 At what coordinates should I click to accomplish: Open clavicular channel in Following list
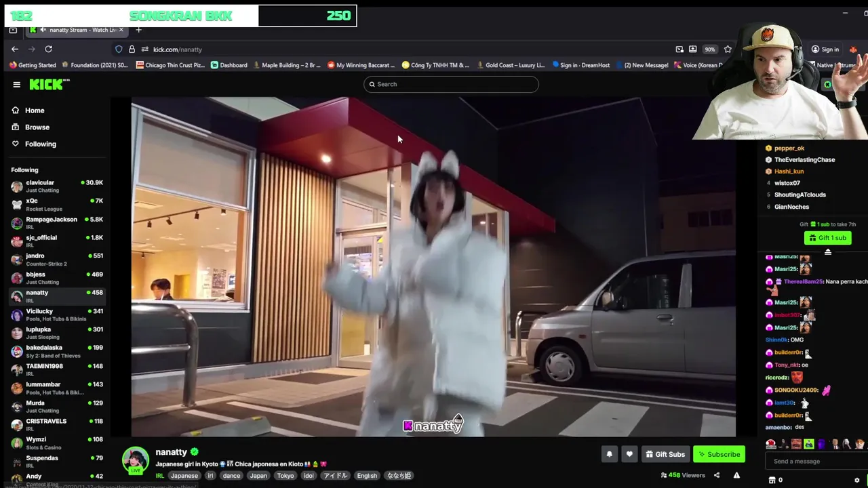click(57, 186)
